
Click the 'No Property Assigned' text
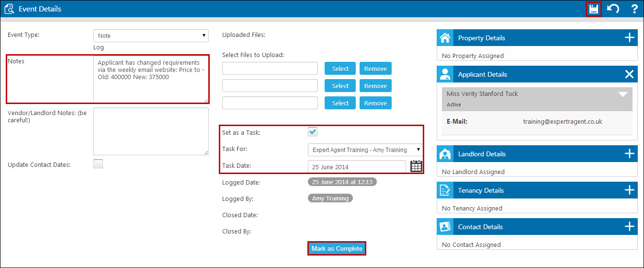[x=473, y=56]
